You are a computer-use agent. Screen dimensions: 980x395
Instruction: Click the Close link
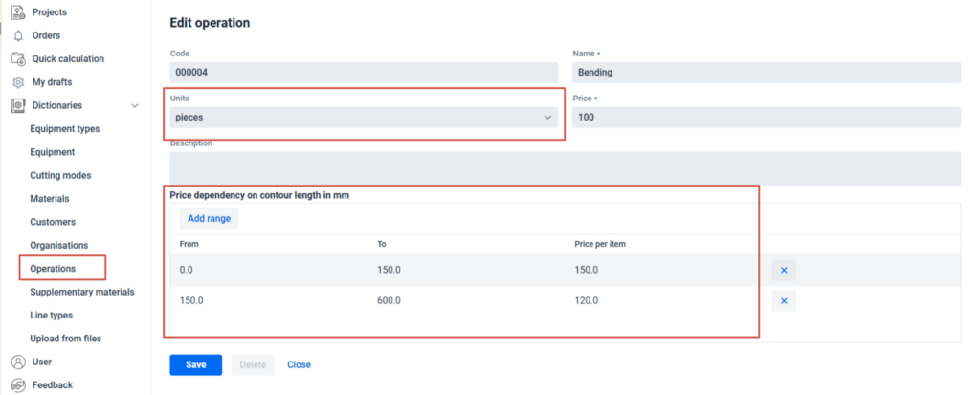pyautogui.click(x=299, y=364)
